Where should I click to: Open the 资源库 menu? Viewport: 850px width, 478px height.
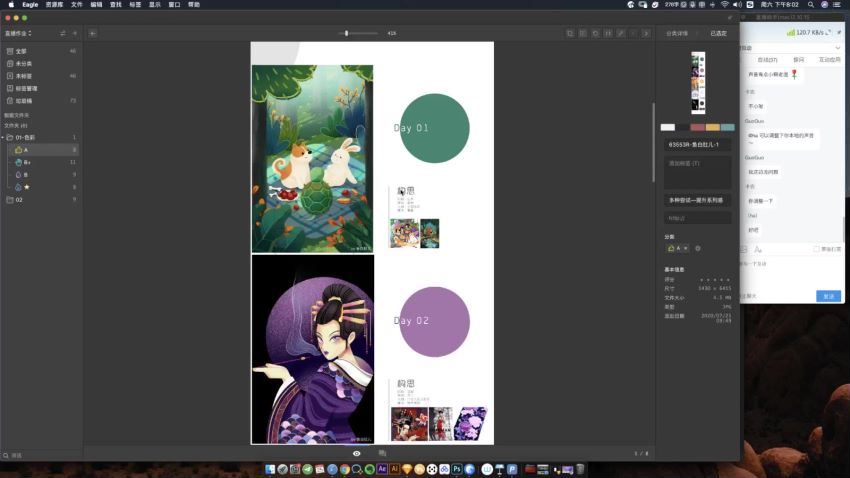pyautogui.click(x=54, y=4)
